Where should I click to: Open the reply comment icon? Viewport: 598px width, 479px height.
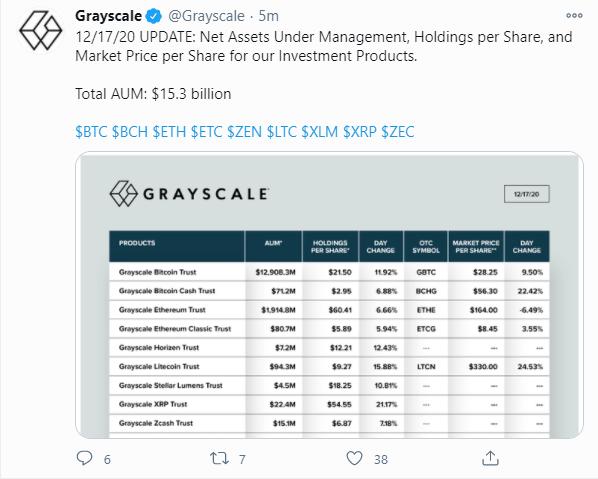point(84,458)
